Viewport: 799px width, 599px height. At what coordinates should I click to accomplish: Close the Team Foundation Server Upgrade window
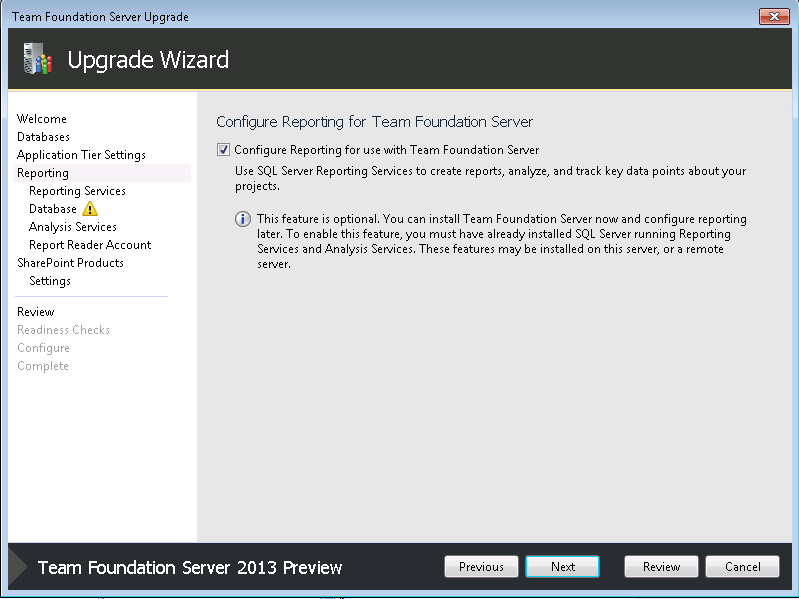click(774, 16)
